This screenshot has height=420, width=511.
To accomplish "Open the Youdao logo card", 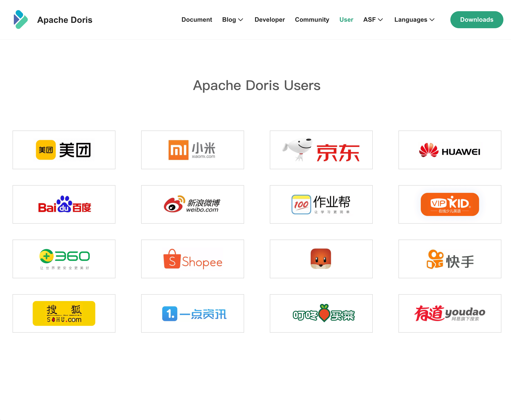I will click(x=450, y=313).
